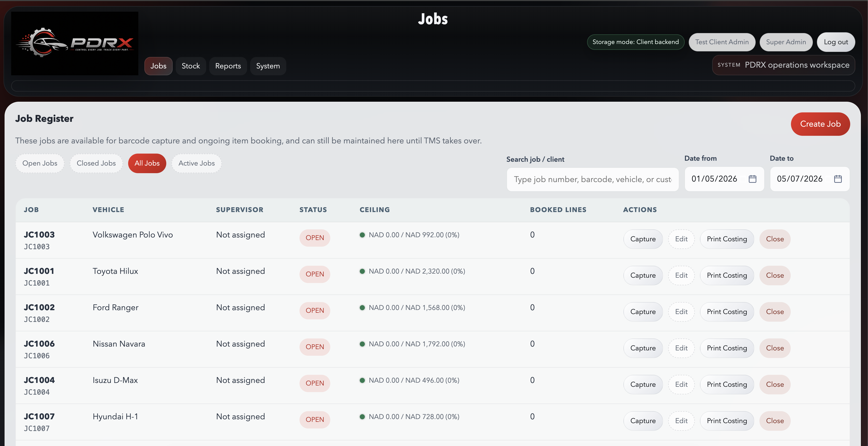Open the Date from calendar picker icon
Viewport: 868px width, 446px height.
(752, 179)
